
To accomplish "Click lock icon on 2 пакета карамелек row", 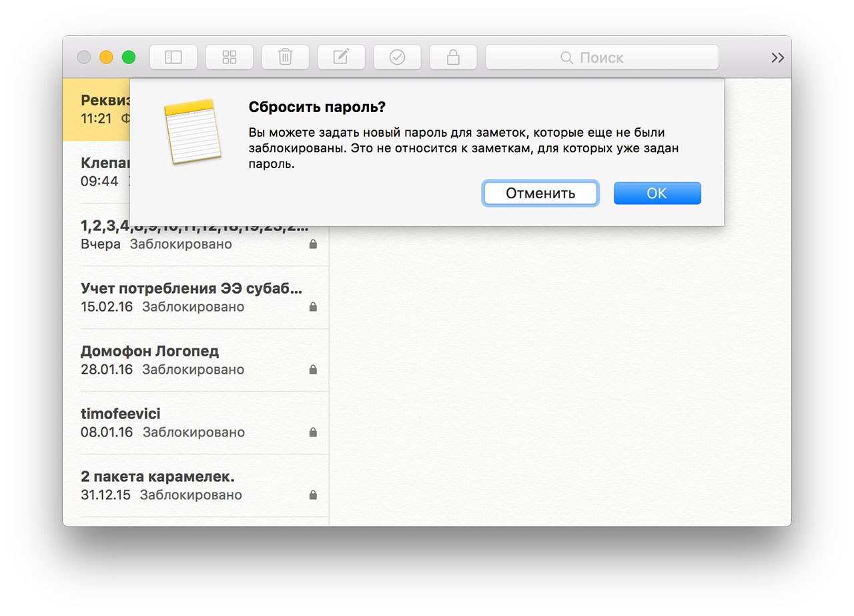I will 313,495.
